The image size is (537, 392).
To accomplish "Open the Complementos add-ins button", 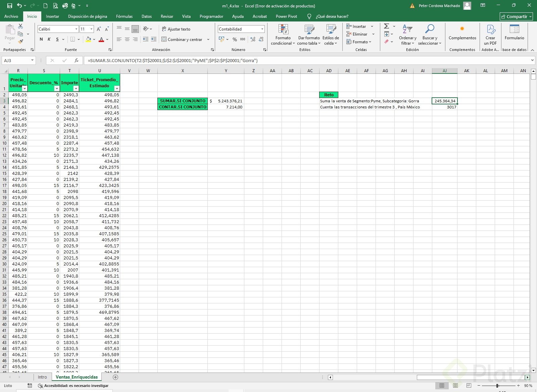I will point(462,33).
